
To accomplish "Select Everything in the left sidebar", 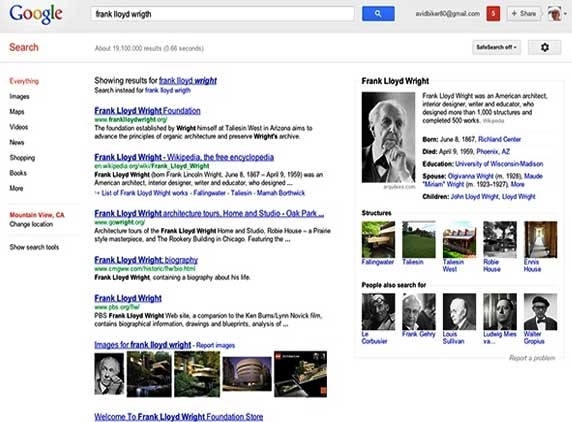I will click(24, 81).
